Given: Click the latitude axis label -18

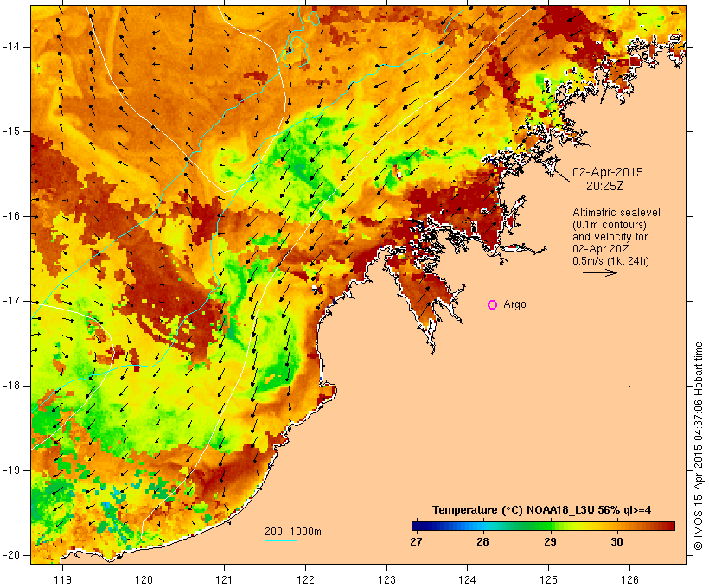Looking at the screenshot, I should click(x=11, y=386).
